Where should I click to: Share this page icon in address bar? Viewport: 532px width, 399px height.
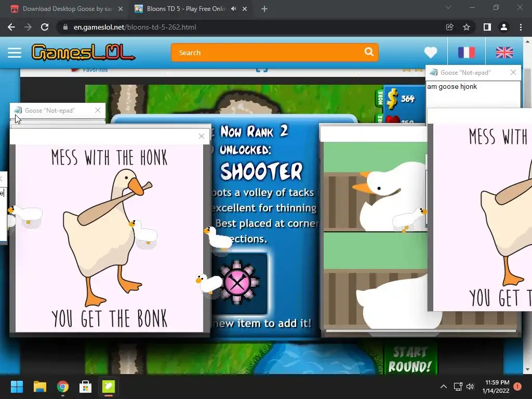click(x=449, y=27)
